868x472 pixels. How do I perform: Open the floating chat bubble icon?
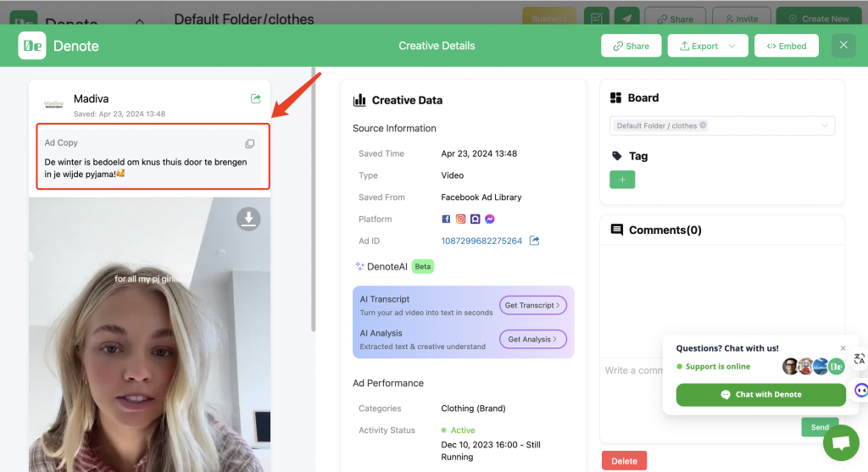tap(841, 442)
